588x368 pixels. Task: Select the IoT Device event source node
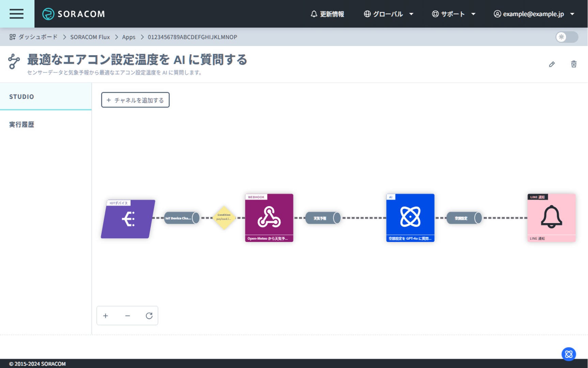click(x=128, y=219)
